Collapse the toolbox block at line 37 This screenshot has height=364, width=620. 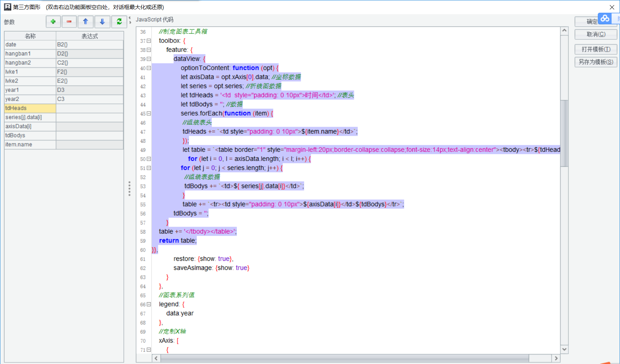coord(149,41)
